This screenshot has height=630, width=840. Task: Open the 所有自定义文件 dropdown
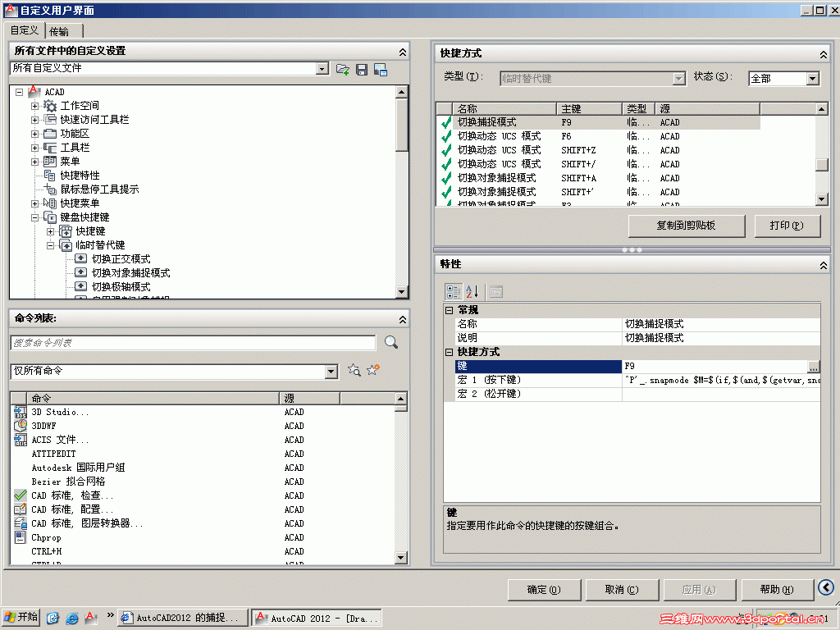(322, 69)
